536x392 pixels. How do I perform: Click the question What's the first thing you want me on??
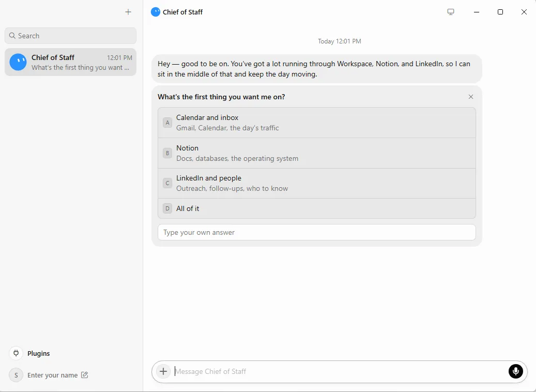pos(221,97)
